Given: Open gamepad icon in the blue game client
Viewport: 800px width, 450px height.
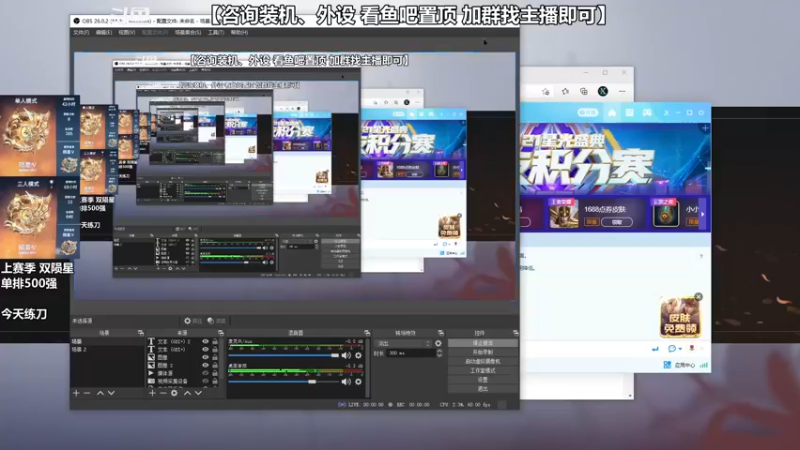Looking at the screenshot, I should click(647, 113).
